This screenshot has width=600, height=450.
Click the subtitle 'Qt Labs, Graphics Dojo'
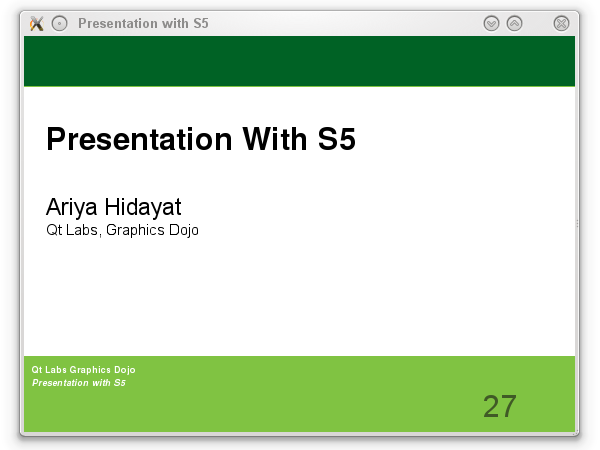(122, 230)
